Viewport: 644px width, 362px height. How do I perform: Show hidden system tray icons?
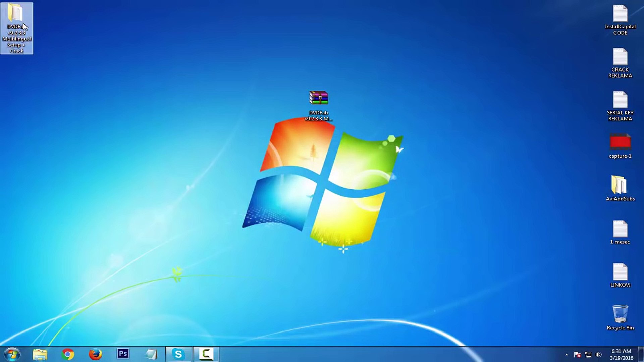pos(567,354)
